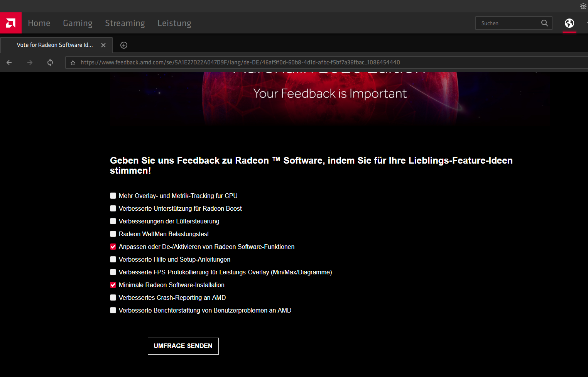
Task: Reload the current page
Action: (50, 63)
